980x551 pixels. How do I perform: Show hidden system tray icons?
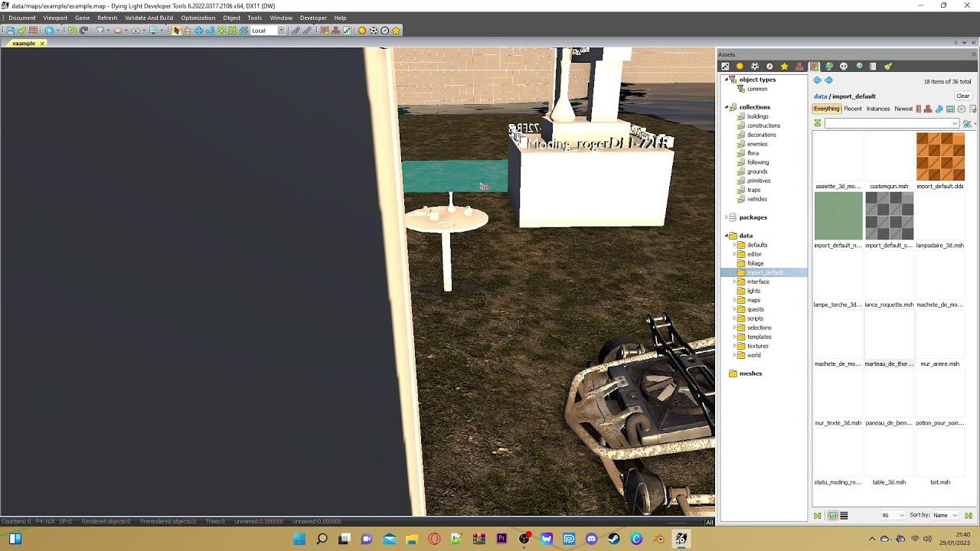(x=872, y=539)
